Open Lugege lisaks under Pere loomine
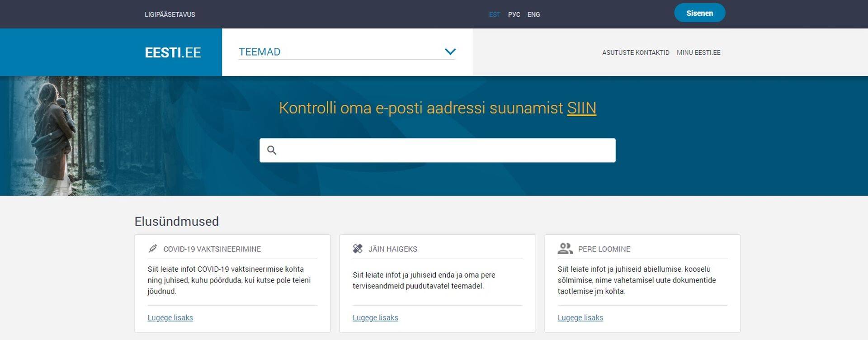Viewport: 868px width, 340px height. coord(580,317)
